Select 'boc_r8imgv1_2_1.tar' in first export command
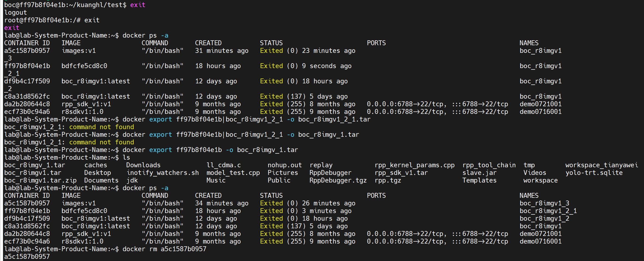644x261 pixels. coord(334,119)
